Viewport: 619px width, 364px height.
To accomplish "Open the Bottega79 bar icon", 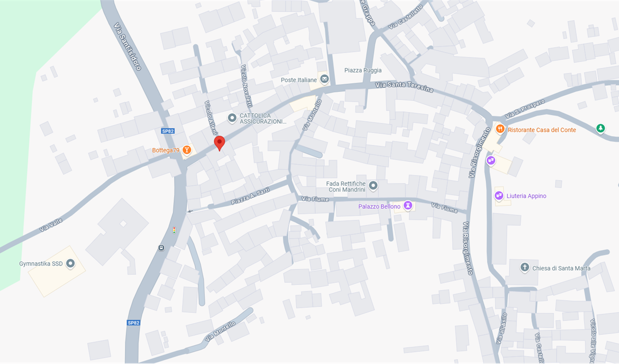I will tap(187, 150).
